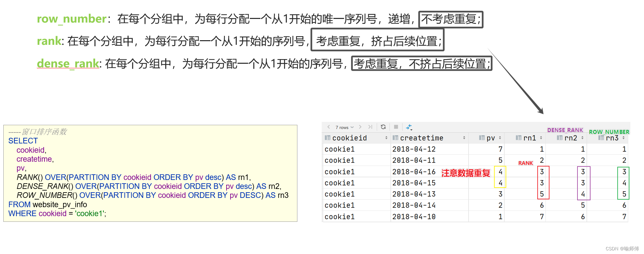The width and height of the screenshot is (644, 254).
Task: Go to previous page of results
Action: coord(329,127)
